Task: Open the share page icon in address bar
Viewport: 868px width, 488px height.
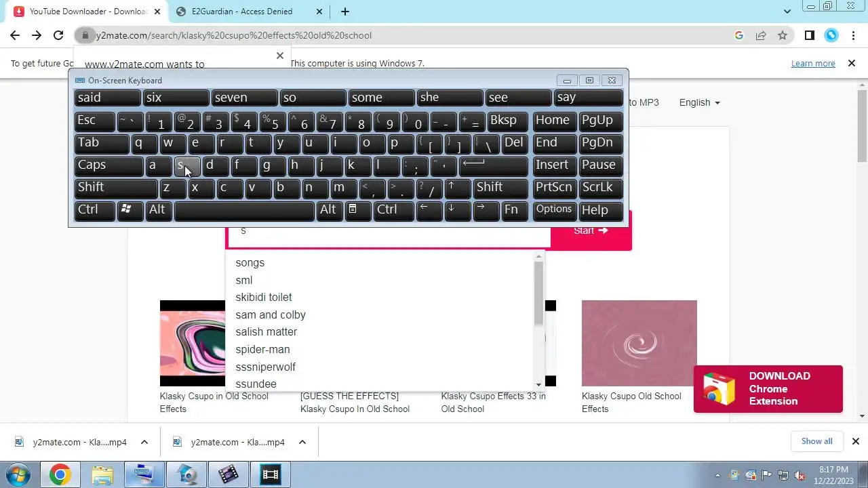Action: 761,35
